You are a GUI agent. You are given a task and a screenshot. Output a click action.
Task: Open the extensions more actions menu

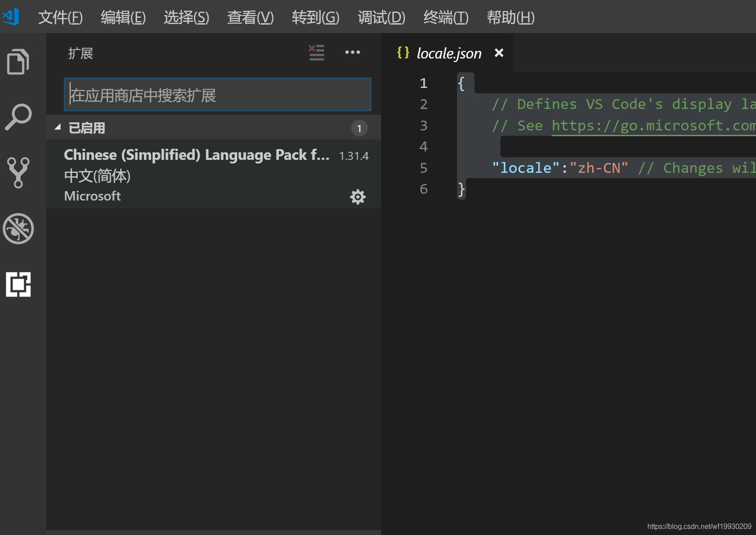click(x=353, y=52)
